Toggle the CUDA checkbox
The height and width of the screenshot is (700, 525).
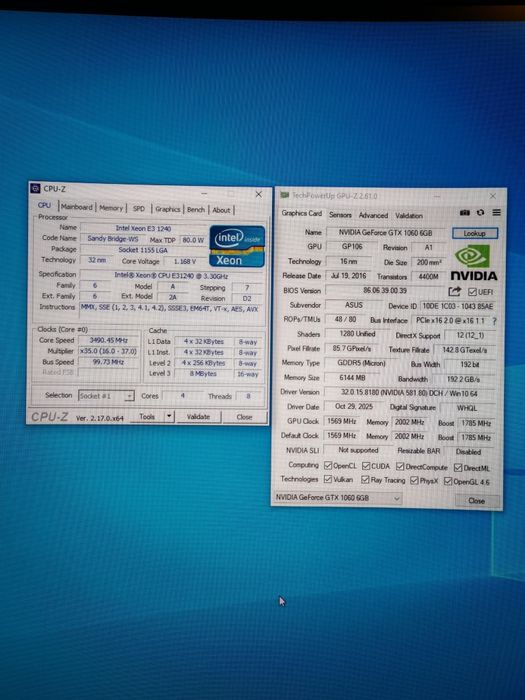pyautogui.click(x=366, y=466)
